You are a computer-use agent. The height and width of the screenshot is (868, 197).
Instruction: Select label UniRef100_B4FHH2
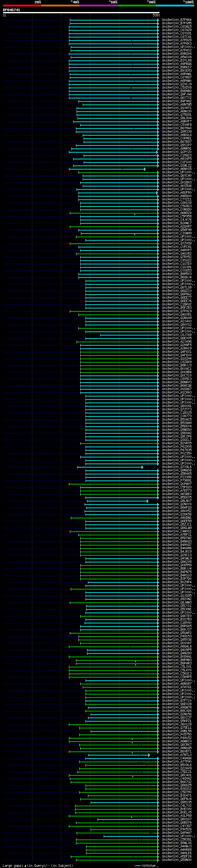(176, 101)
